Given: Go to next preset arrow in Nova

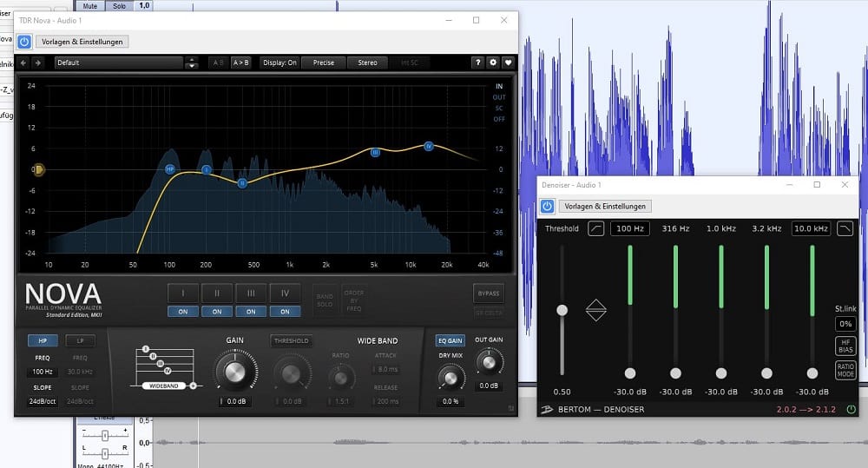Looking at the screenshot, I should pos(37,63).
